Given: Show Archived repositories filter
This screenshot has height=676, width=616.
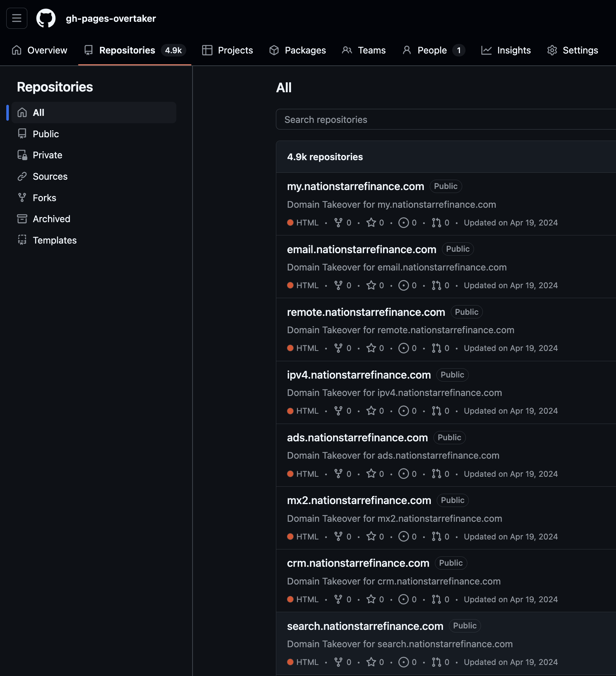Looking at the screenshot, I should tap(94, 219).
